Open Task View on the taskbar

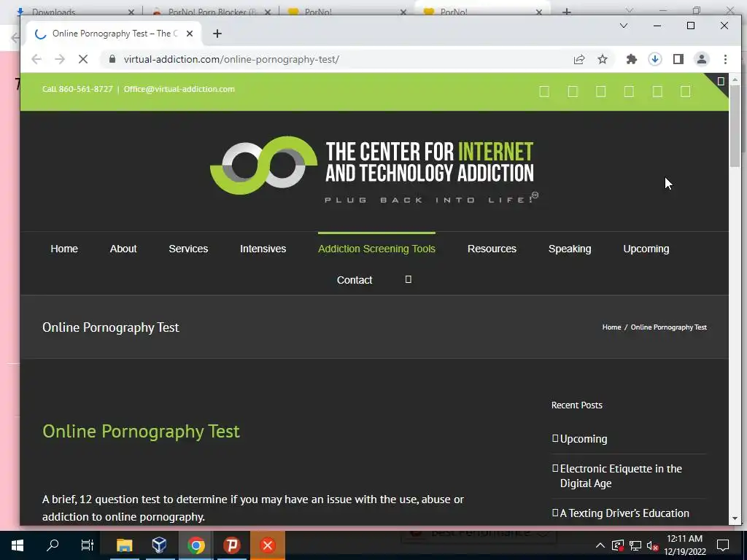coord(88,545)
